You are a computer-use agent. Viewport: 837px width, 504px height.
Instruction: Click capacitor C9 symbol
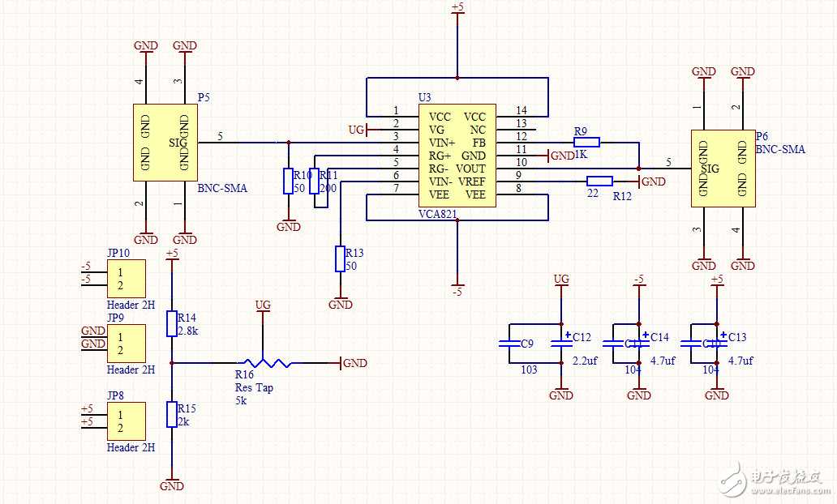coord(509,344)
